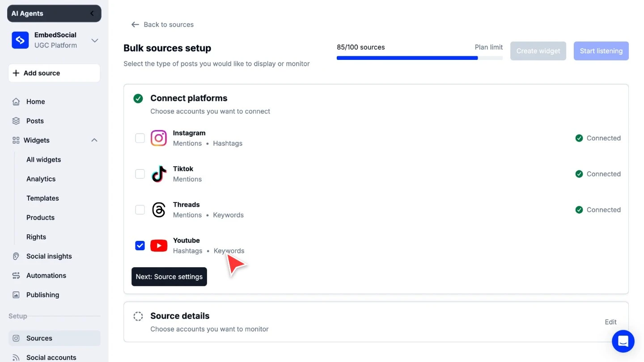The width and height of the screenshot is (644, 362).
Task: Open Templates in sidebar
Action: pyautogui.click(x=42, y=198)
